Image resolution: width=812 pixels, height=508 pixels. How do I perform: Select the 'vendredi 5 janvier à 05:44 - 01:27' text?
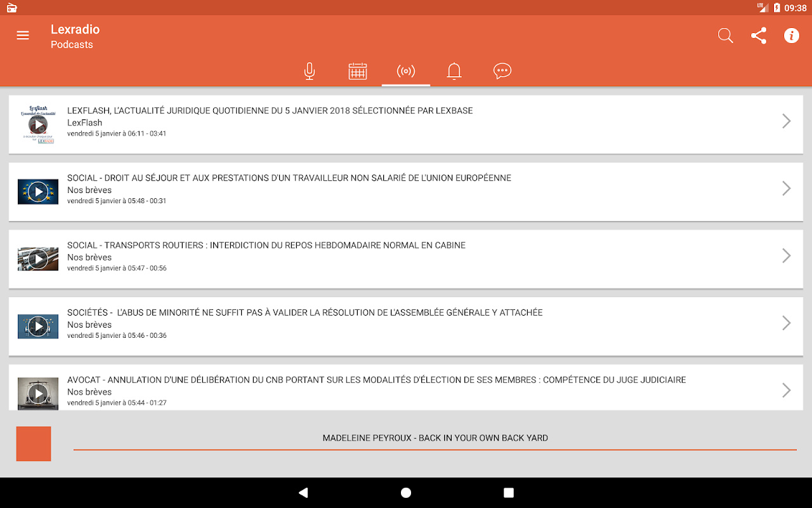coord(117,403)
